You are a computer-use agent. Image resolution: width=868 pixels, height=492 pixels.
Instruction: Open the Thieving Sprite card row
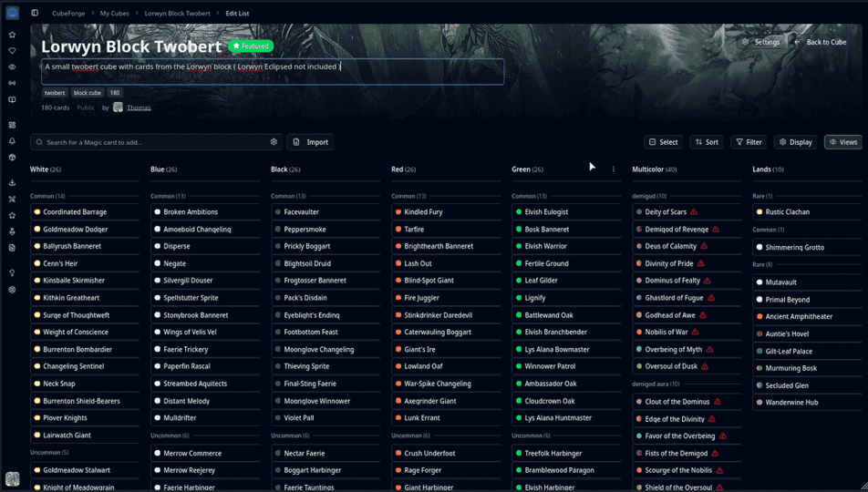[325, 366]
